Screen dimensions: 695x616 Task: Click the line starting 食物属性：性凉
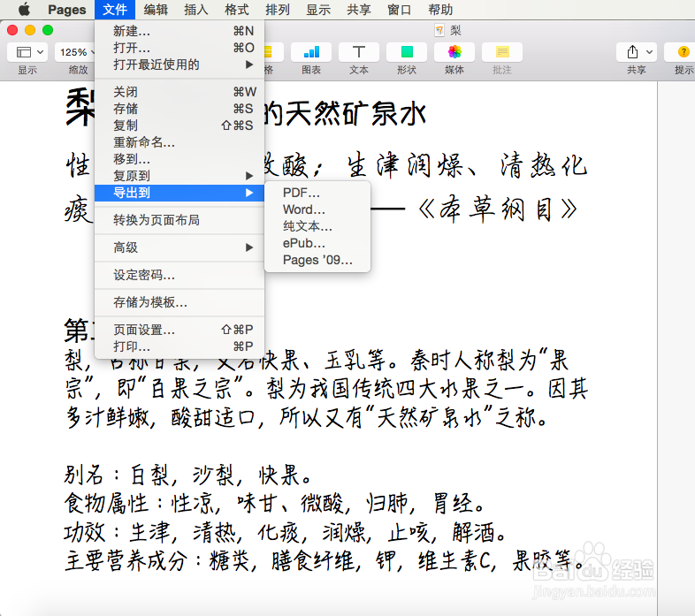(x=274, y=504)
